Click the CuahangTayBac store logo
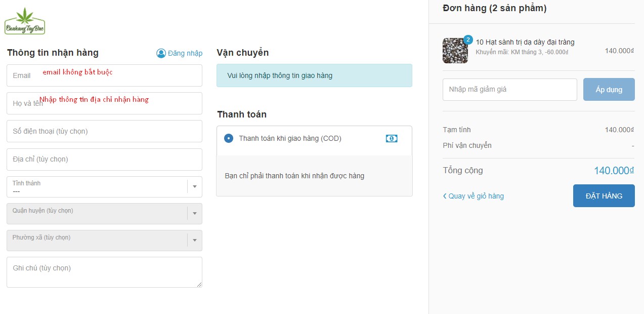The image size is (644, 314). (x=25, y=21)
